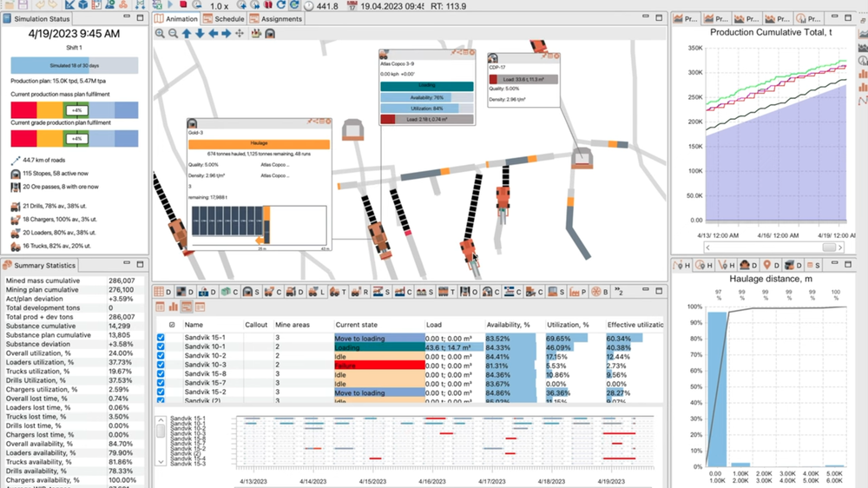This screenshot has width=868, height=488.
Task: Click the tunnel portal marker on the map
Action: 352,129
